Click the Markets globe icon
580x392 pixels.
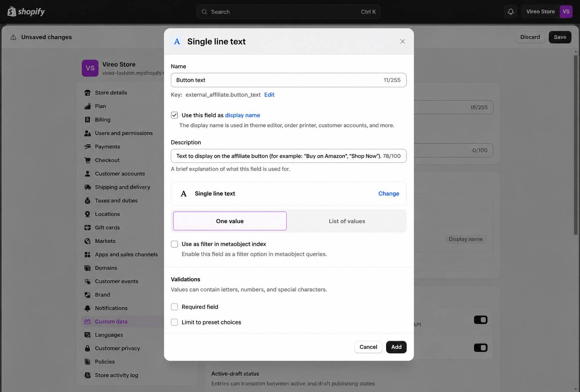(x=87, y=241)
